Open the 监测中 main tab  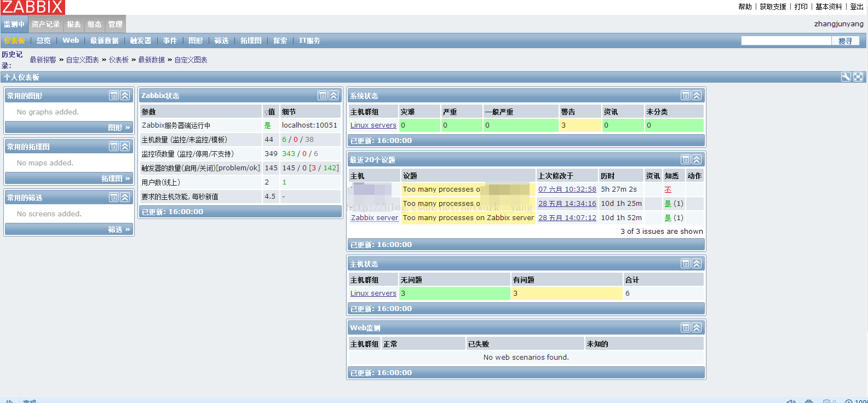[x=14, y=24]
